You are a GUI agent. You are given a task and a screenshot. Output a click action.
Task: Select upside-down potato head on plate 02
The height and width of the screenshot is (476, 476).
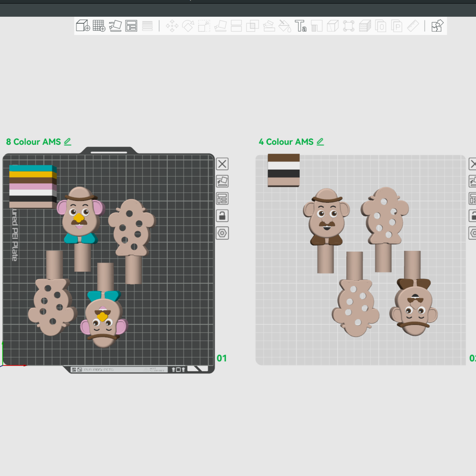(x=413, y=293)
